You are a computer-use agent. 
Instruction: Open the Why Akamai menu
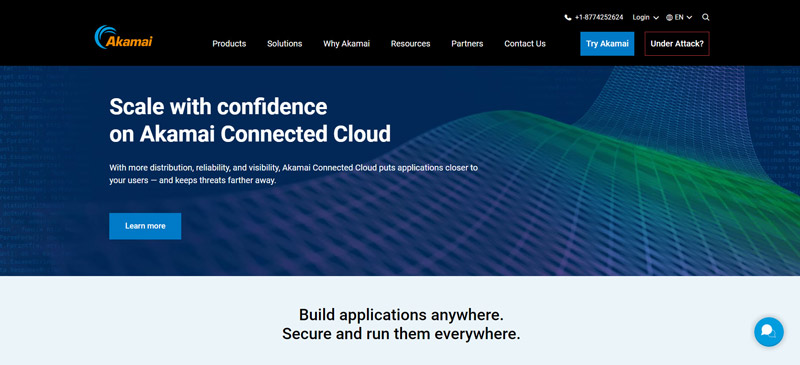[x=346, y=44]
